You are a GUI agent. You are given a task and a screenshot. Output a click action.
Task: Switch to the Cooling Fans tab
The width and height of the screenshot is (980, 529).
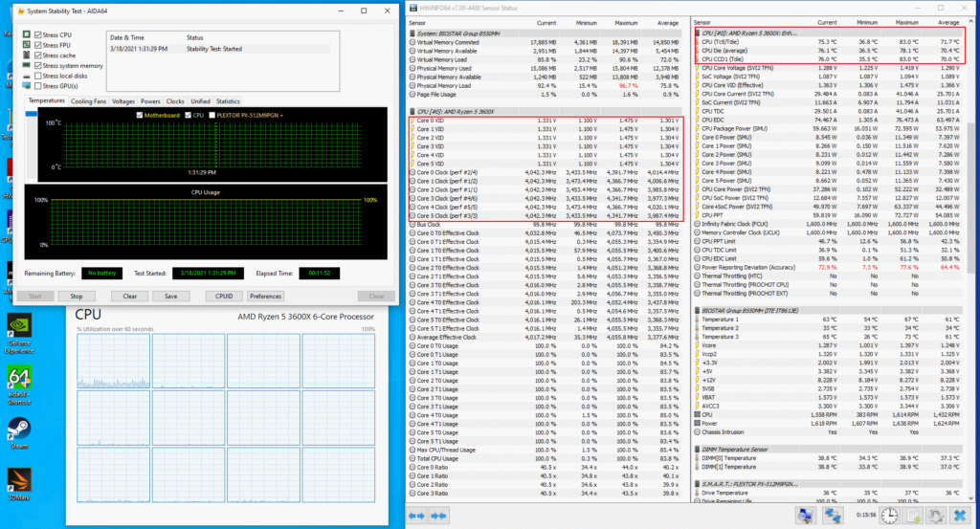[x=88, y=100]
